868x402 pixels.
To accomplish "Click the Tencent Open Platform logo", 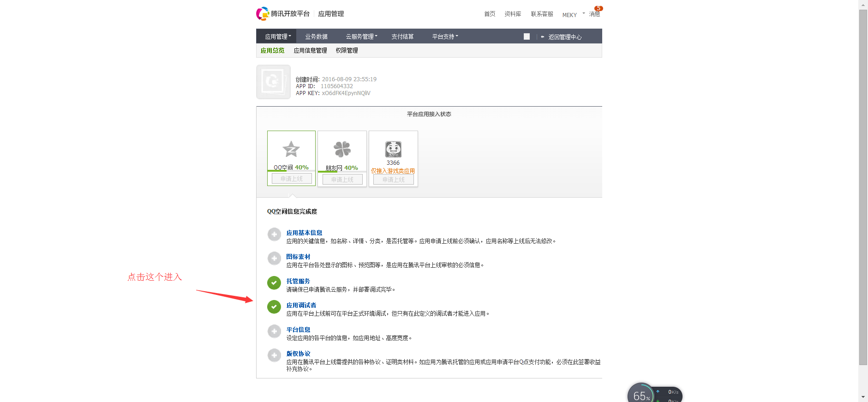I will point(283,14).
